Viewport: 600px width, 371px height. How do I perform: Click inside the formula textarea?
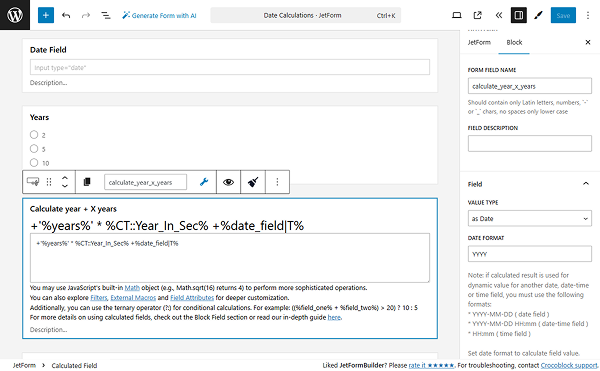(230, 258)
